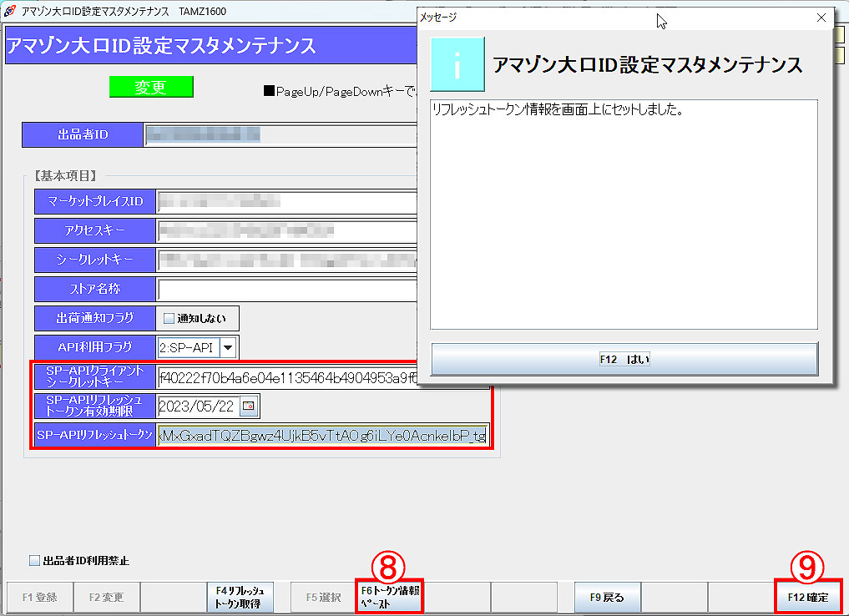849x616 pixels.
Task: Click the F1 登録 button
Action: pyautogui.click(x=39, y=597)
